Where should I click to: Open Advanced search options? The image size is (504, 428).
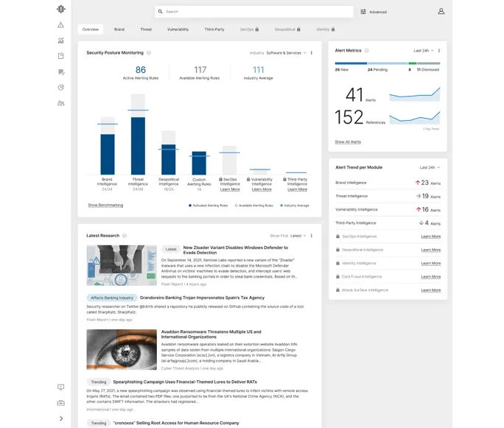click(x=374, y=12)
